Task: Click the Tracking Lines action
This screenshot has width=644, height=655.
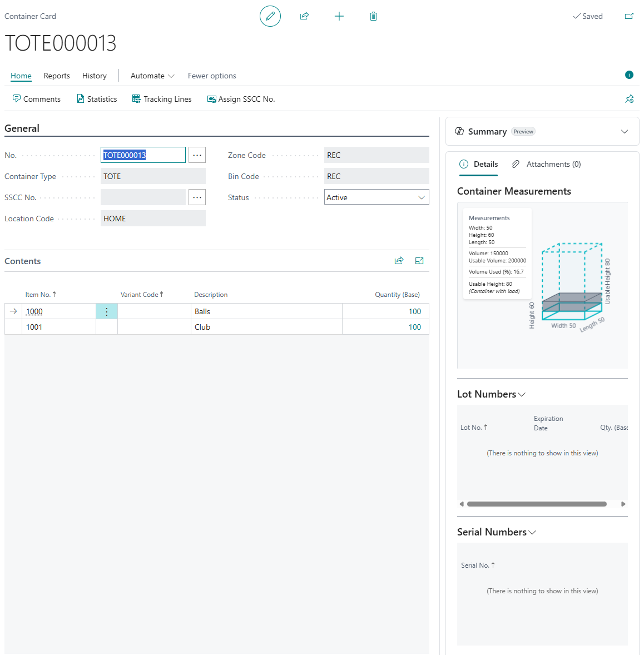Action: (x=162, y=99)
